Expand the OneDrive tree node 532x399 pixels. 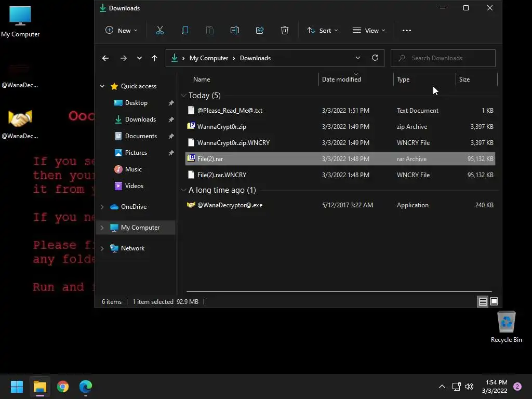click(x=102, y=207)
